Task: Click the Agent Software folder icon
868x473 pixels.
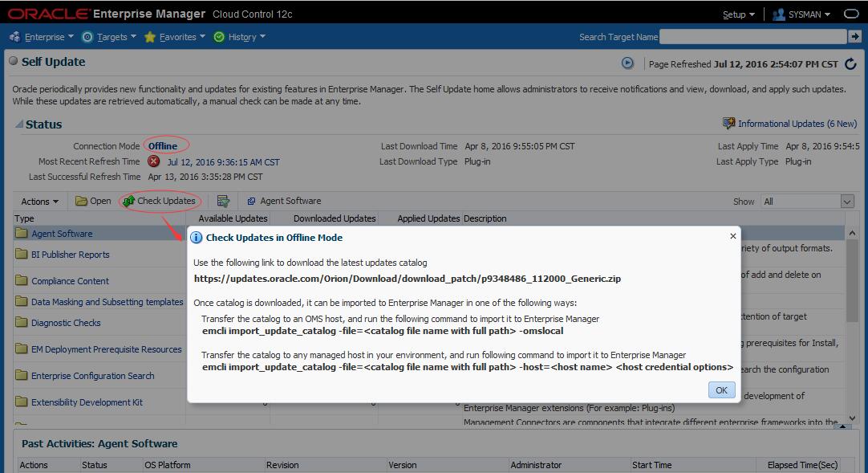Action: point(22,233)
